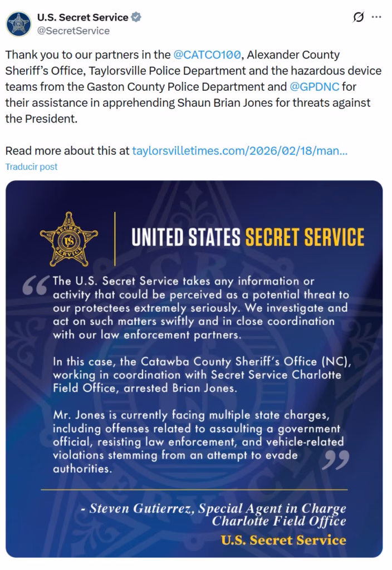Click the opening quotation mark graphic
392x570 pixels.
[37, 285]
